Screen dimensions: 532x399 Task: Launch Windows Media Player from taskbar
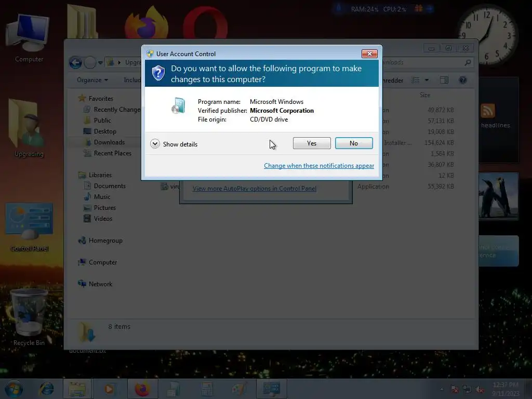tap(109, 389)
